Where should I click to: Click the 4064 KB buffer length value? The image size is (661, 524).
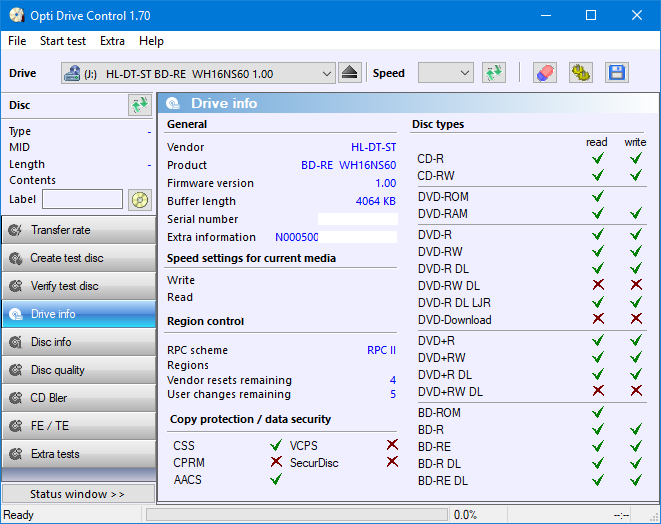pos(376,202)
